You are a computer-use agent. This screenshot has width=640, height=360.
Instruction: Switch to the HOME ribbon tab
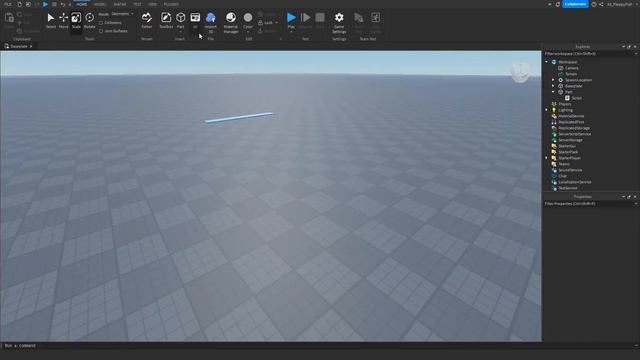click(82, 4)
